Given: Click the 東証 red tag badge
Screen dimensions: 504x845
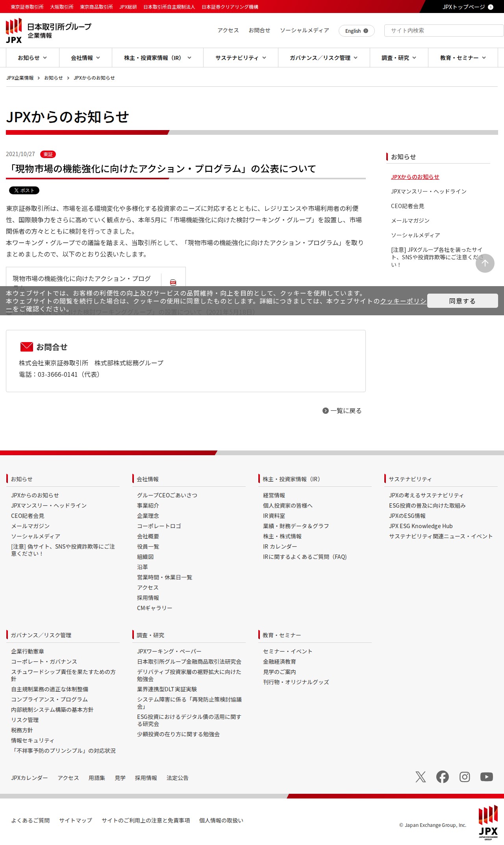Looking at the screenshot, I should click(48, 154).
